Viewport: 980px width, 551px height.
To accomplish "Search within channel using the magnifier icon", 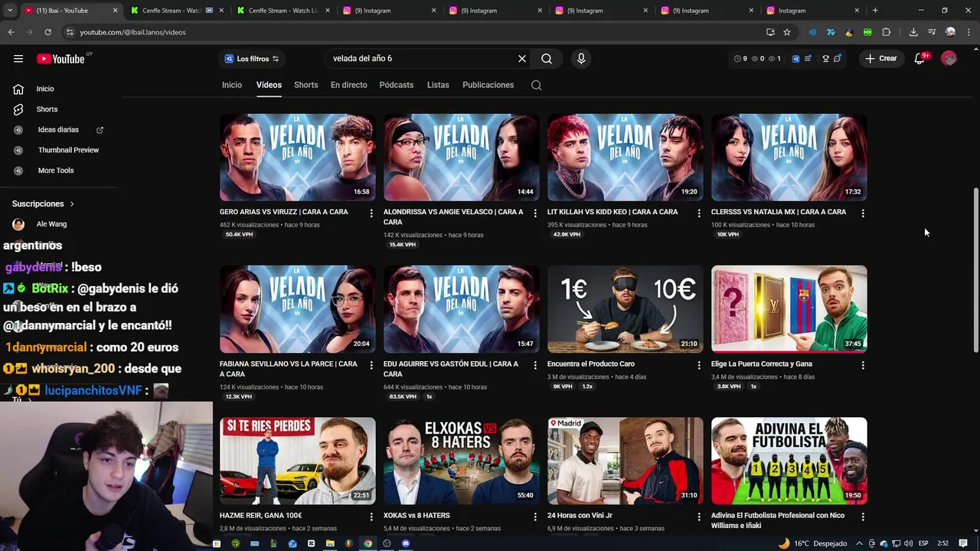I will pyautogui.click(x=536, y=85).
